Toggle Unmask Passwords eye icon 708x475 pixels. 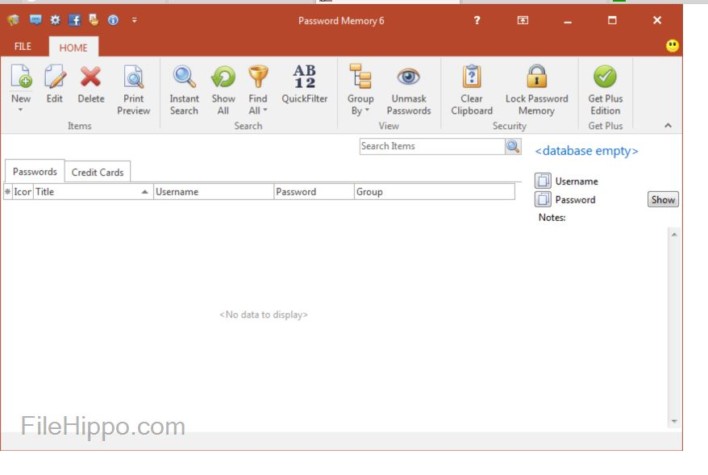pyautogui.click(x=408, y=76)
